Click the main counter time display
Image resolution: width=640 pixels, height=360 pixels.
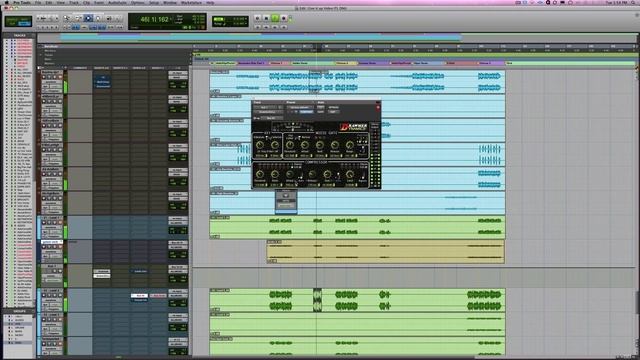click(154, 19)
